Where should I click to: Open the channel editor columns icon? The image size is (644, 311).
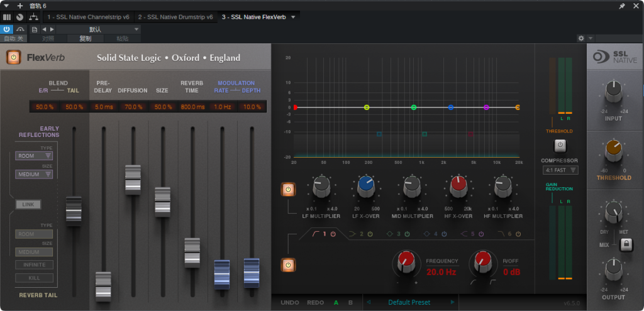7,17
